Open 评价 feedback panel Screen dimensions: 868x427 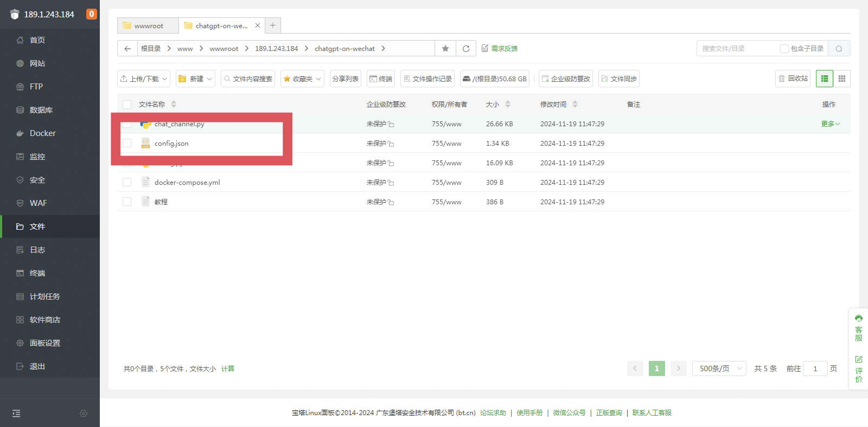point(859,369)
